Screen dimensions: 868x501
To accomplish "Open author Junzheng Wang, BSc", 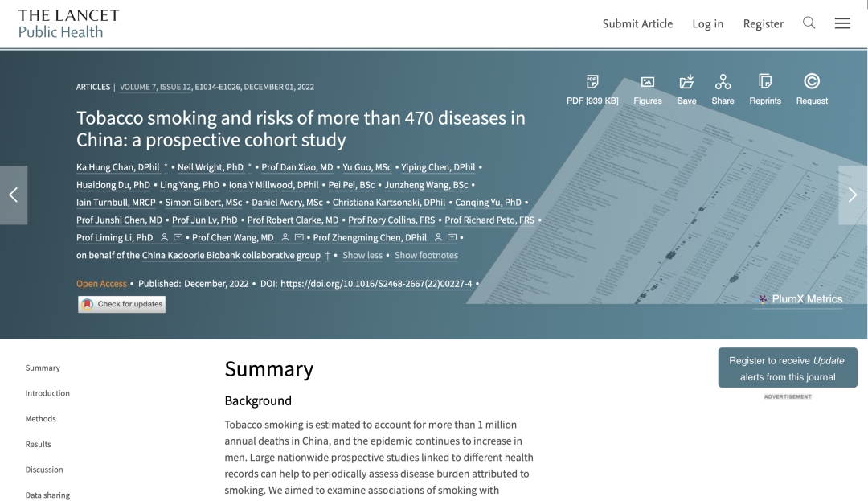I will 426,185.
